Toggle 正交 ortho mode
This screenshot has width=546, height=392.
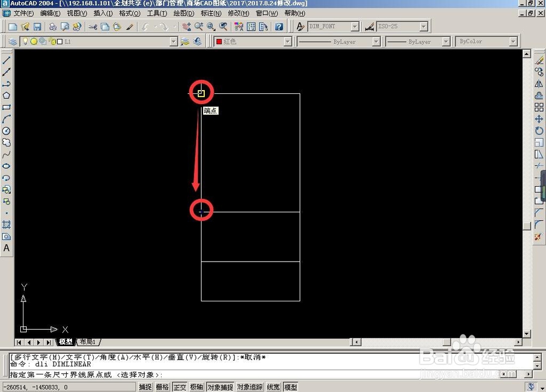[x=180, y=387]
